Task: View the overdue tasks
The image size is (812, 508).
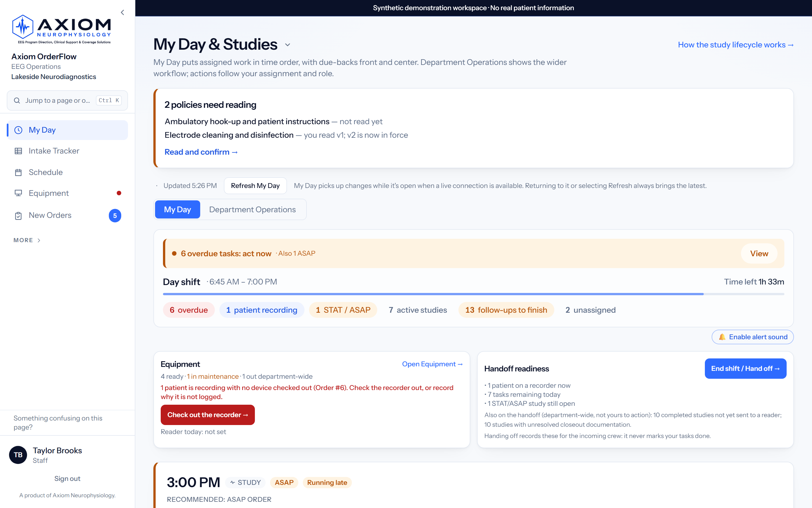Action: coord(759,254)
